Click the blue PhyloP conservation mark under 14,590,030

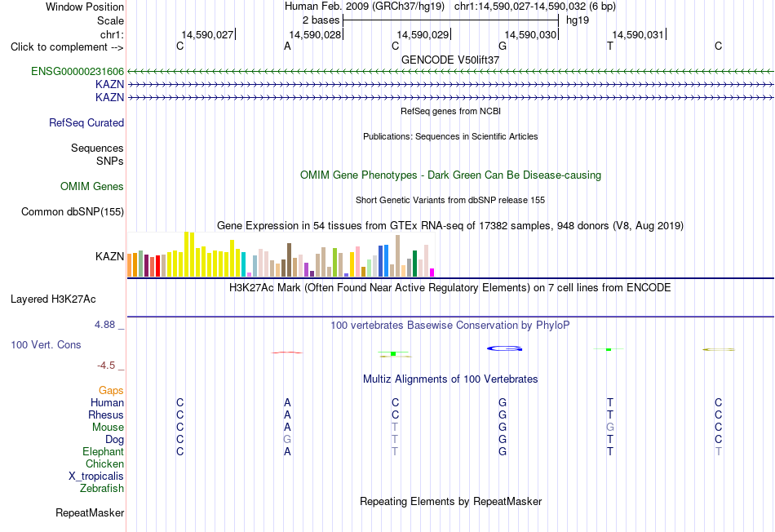pos(505,348)
